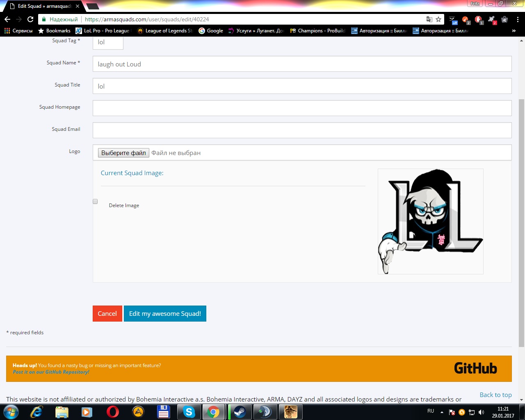This screenshot has width=525, height=420.
Task: Click the '* required fields' note
Action: [25, 333]
